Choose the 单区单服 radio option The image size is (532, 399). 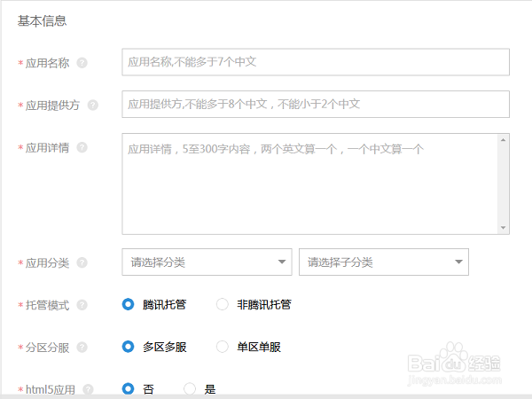[223, 347]
